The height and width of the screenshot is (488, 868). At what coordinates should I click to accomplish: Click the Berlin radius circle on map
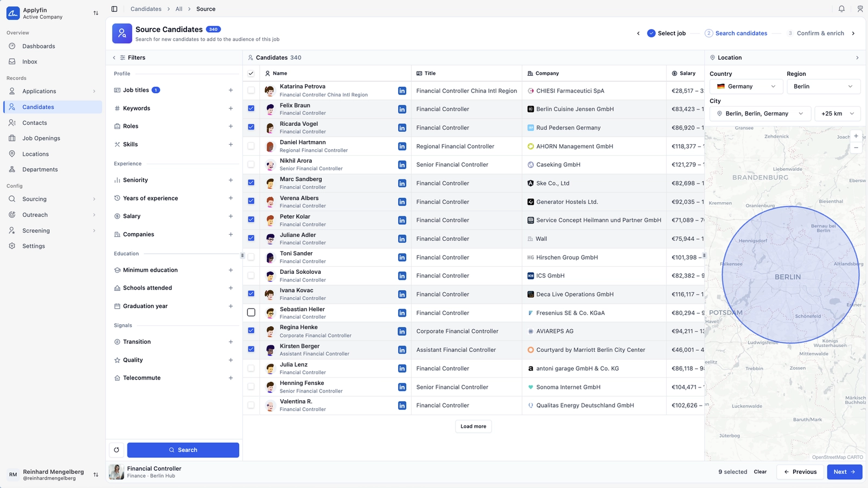pos(790,275)
